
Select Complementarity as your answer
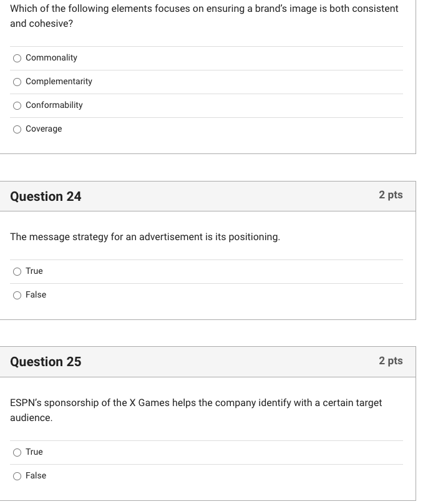17,82
